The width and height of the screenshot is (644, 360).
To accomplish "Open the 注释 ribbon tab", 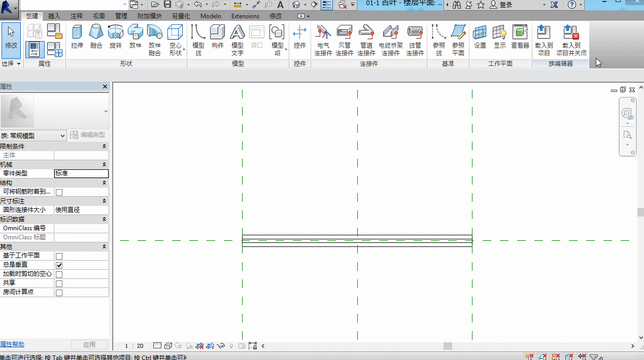I will (x=76, y=16).
